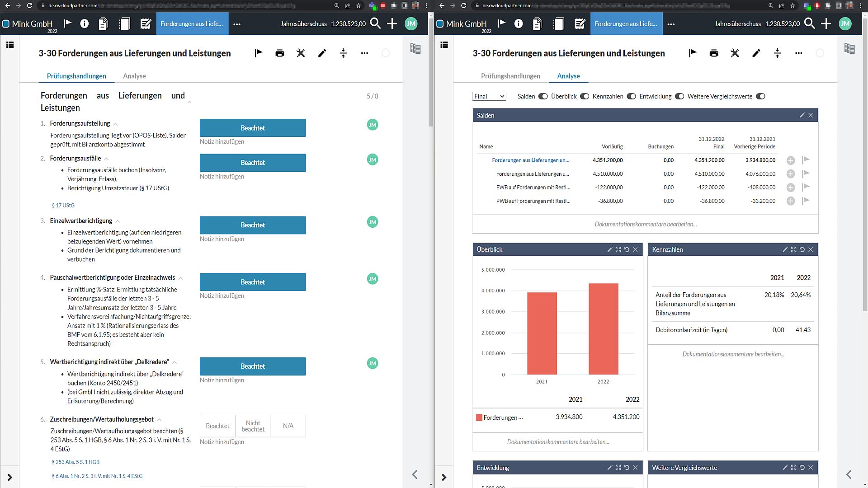
Task: Click plus add icon in left window header
Action: [x=392, y=23]
